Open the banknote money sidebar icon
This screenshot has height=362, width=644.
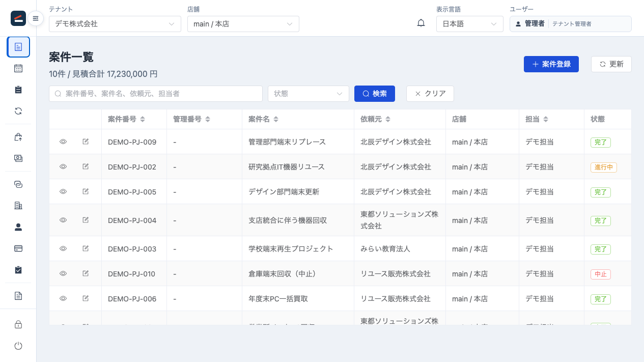(x=18, y=158)
